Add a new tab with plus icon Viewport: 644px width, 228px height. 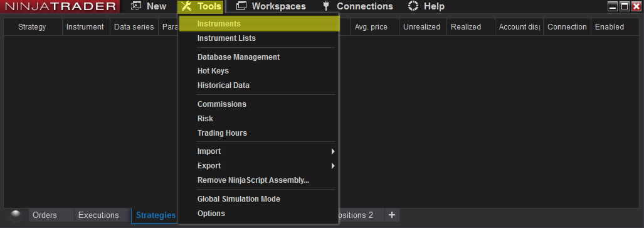click(x=392, y=215)
